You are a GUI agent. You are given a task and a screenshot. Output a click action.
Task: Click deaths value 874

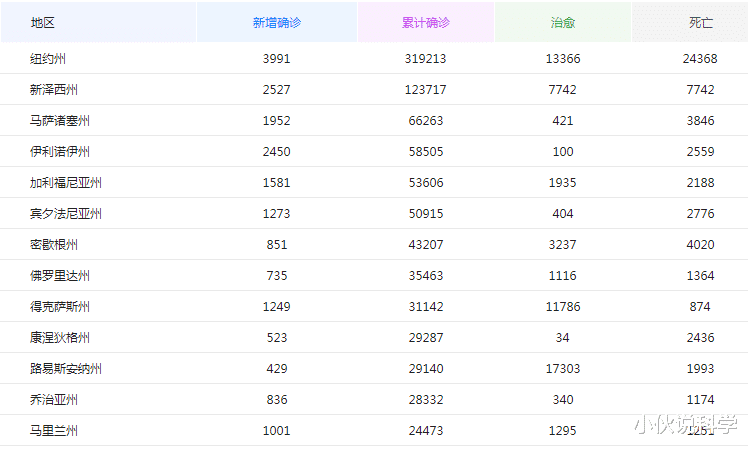point(700,307)
